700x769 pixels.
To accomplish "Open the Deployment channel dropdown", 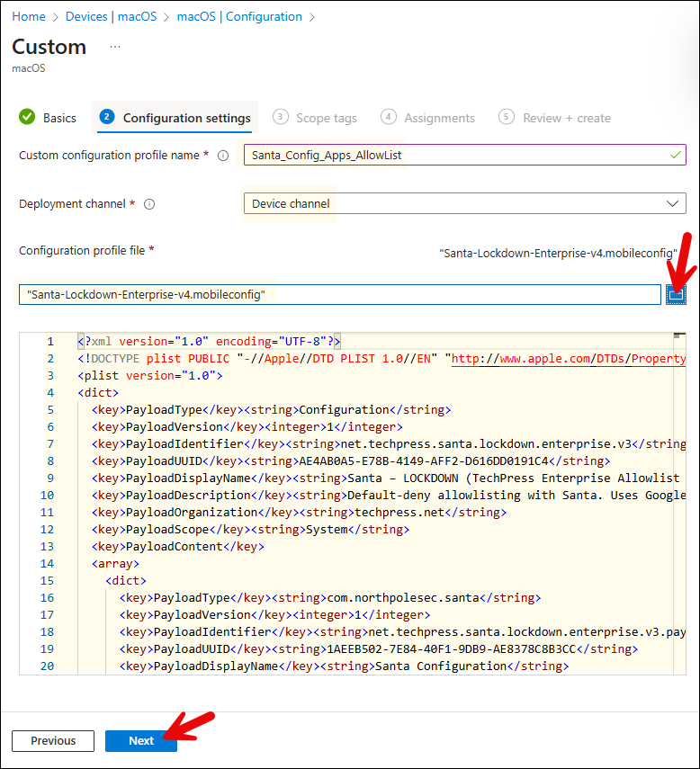I will point(464,203).
